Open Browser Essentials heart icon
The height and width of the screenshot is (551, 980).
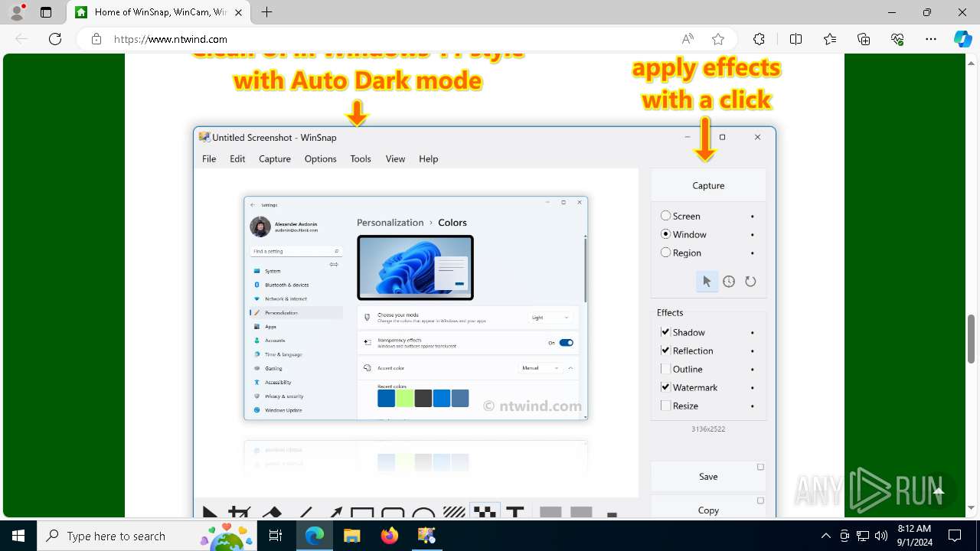[x=897, y=39]
